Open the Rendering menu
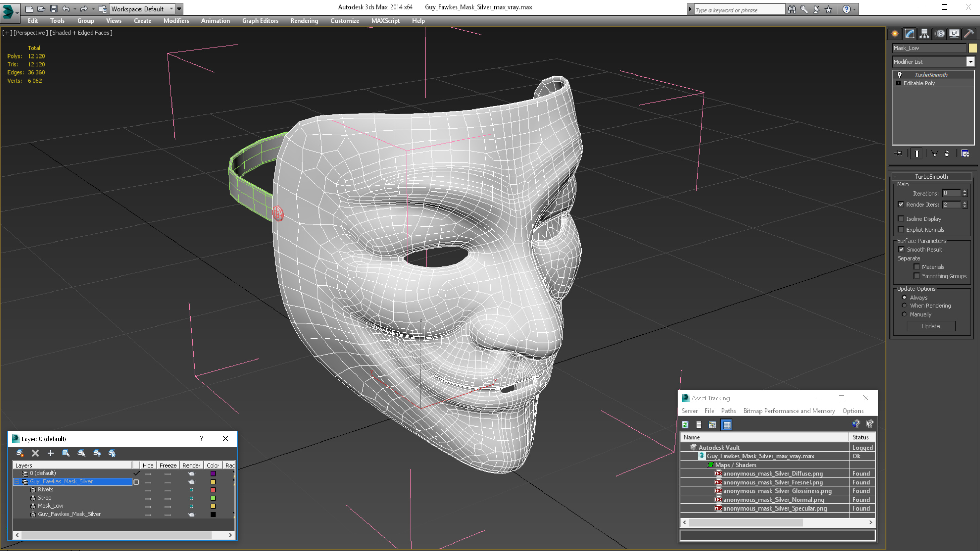 click(304, 21)
